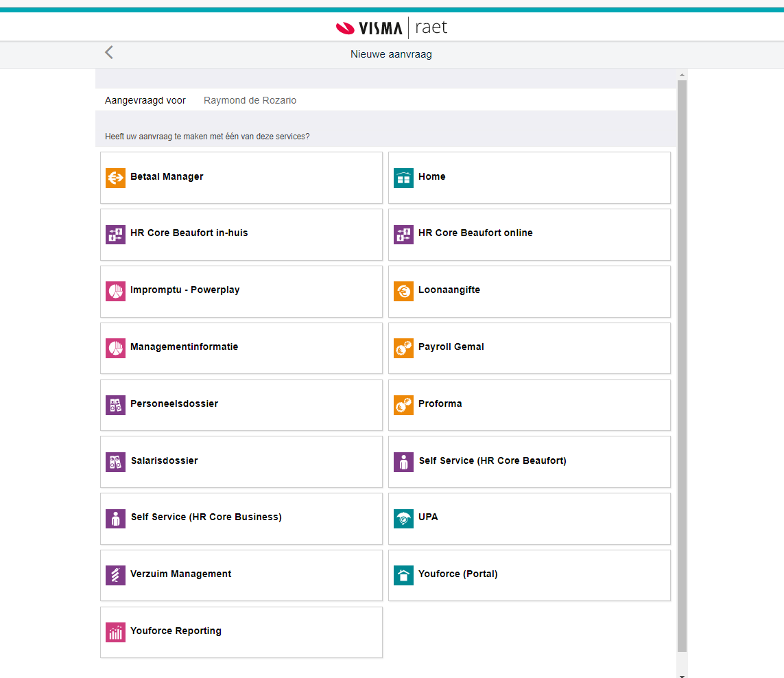Select the Betaal Manager service tile
Image resolution: width=784 pixels, height=678 pixels.
241,178
